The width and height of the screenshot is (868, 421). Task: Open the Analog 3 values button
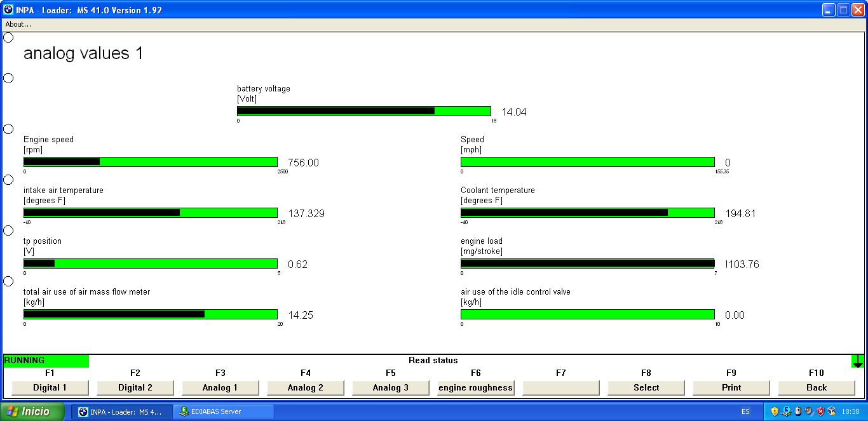(391, 387)
